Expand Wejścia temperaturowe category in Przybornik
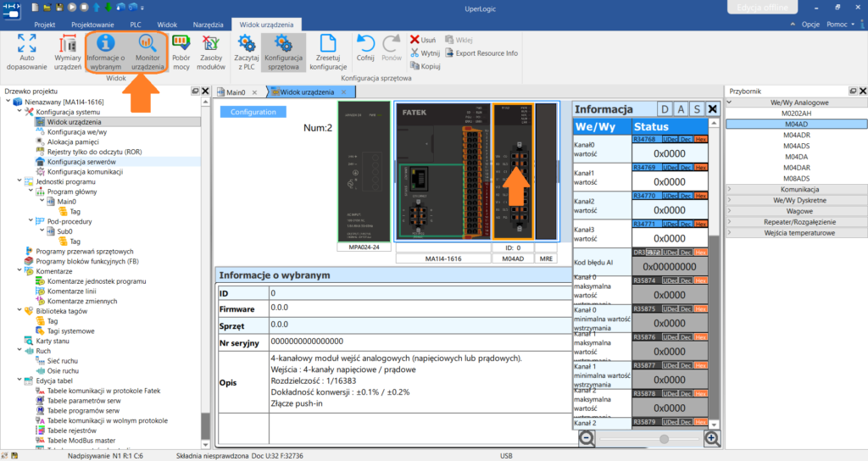The height and width of the screenshot is (461, 868). pos(796,233)
